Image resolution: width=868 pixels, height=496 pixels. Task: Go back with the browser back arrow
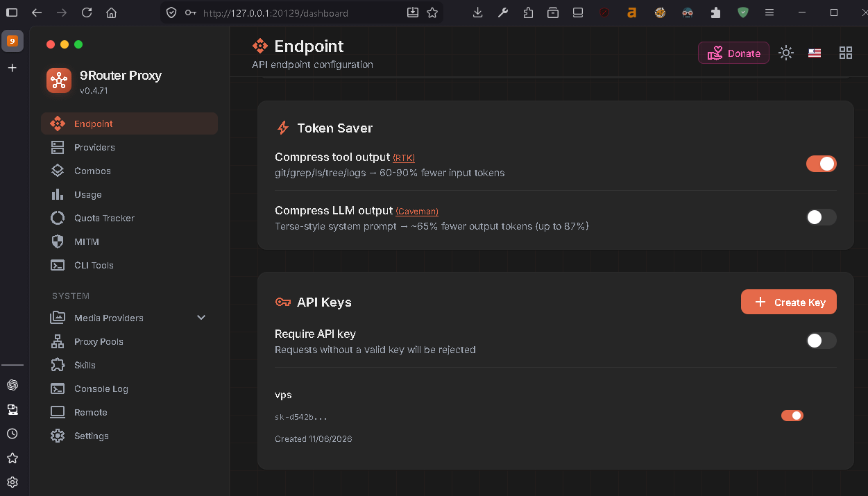(x=37, y=12)
